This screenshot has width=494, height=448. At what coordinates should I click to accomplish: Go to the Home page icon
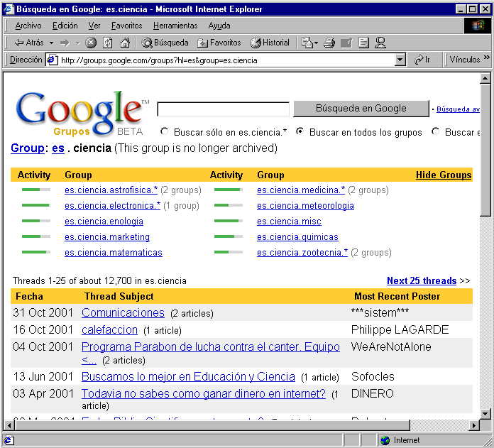click(x=125, y=43)
